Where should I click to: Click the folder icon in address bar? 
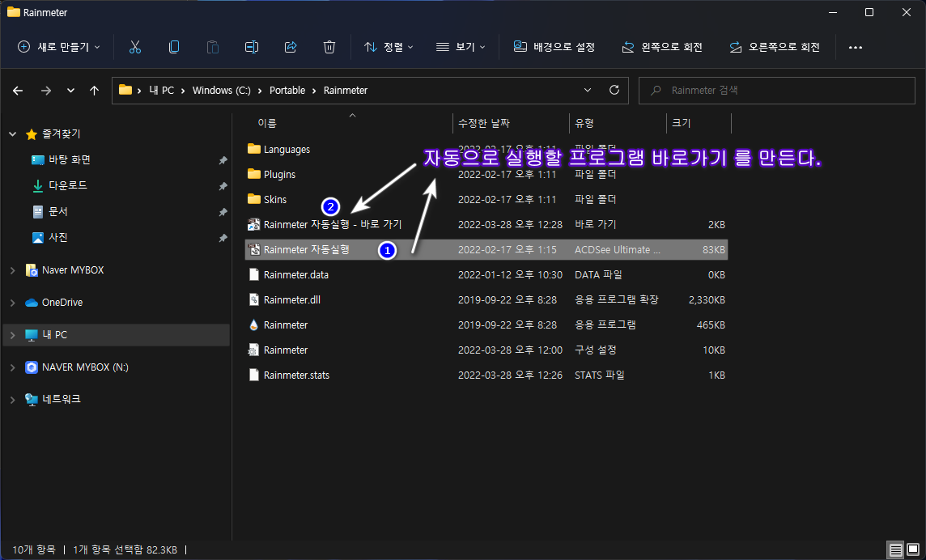tap(125, 90)
